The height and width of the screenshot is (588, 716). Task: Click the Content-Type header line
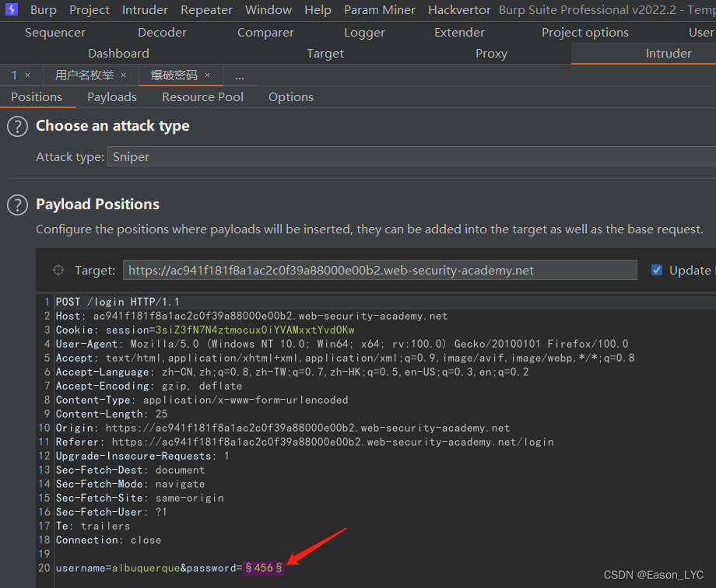(202, 400)
